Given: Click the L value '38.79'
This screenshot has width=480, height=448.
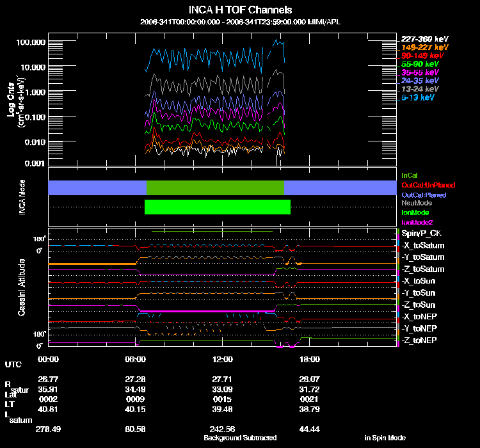Looking at the screenshot, I should [310, 410].
